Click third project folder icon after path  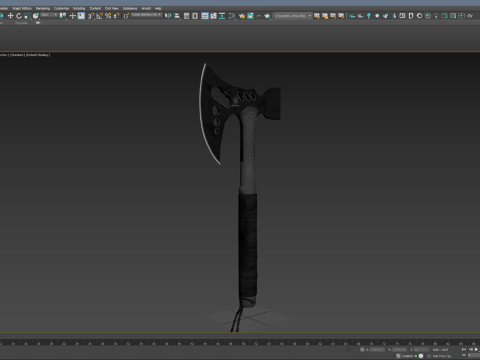(x=333, y=16)
